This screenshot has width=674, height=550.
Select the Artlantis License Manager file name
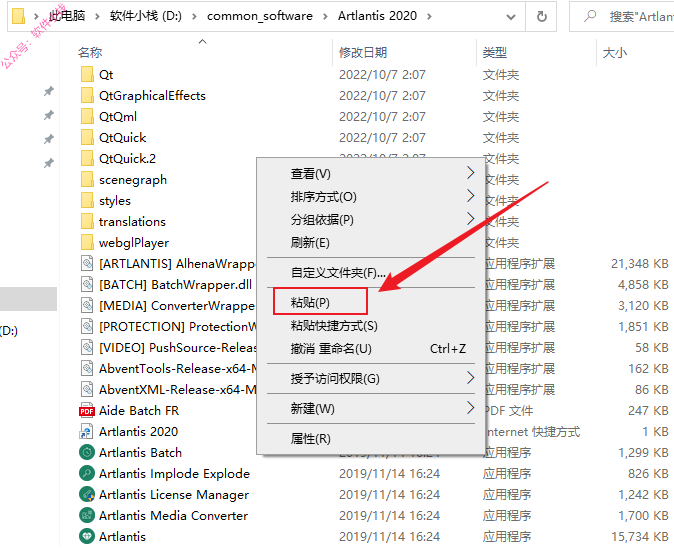point(174,495)
